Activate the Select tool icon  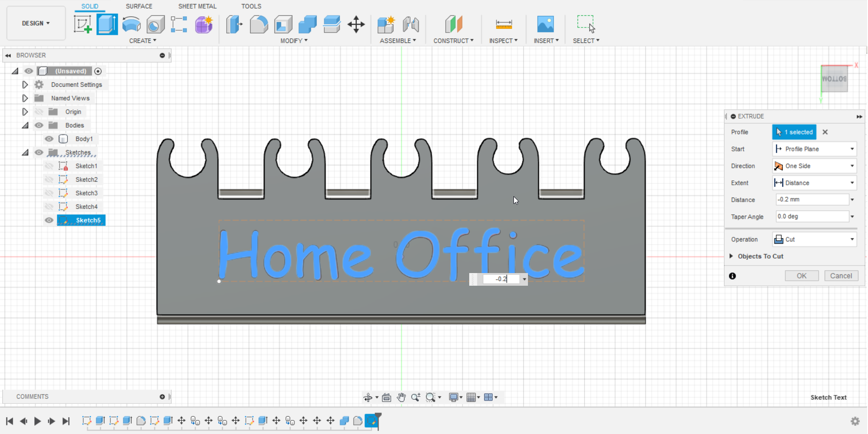(x=586, y=24)
